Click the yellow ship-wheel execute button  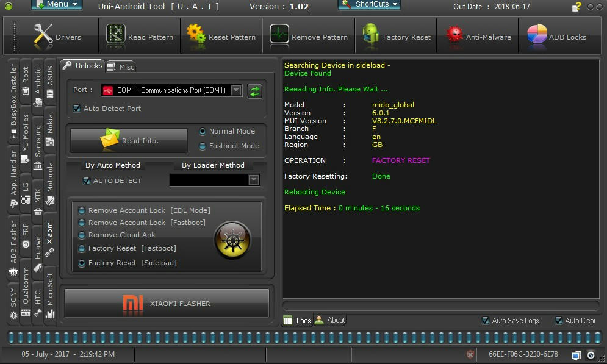tap(232, 240)
